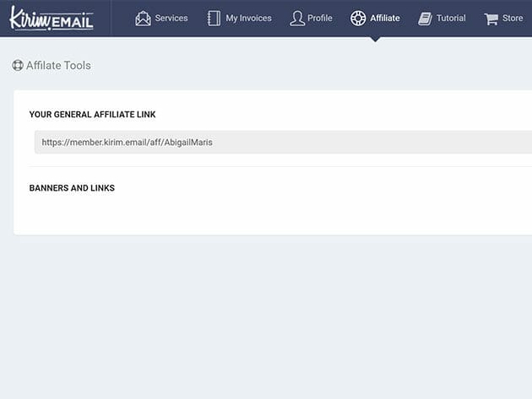Image resolution: width=532 pixels, height=399 pixels.
Task: Click the lifebuoy icon next to Affilate Tools heading
Action: pos(18,65)
